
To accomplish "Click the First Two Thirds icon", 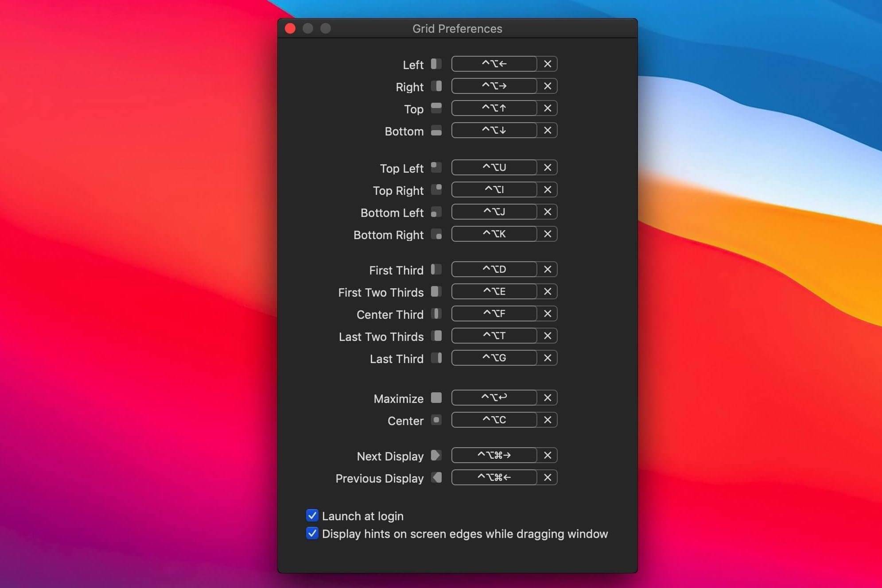I will coord(436,292).
